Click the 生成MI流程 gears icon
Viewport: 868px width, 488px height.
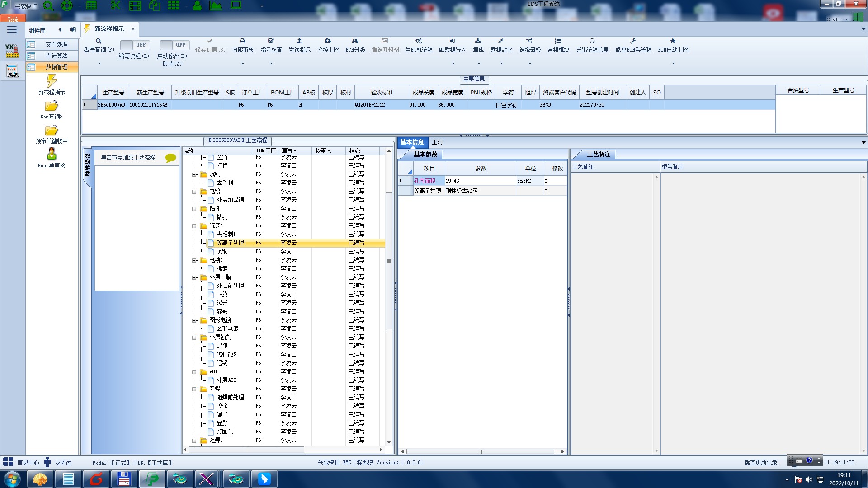[x=419, y=41]
